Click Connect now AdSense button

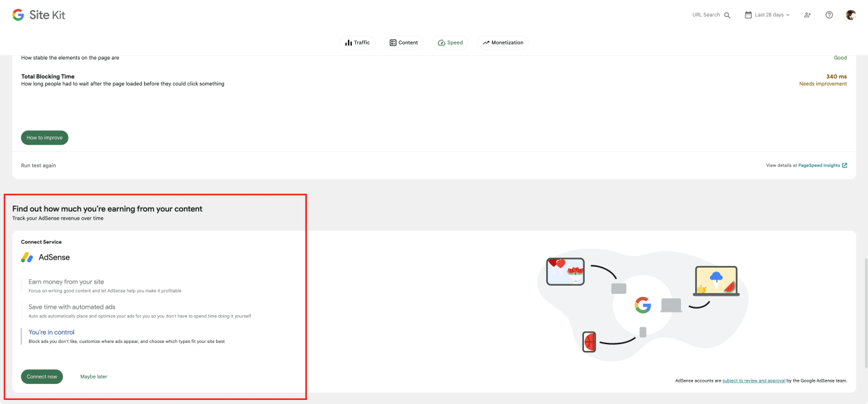(42, 376)
